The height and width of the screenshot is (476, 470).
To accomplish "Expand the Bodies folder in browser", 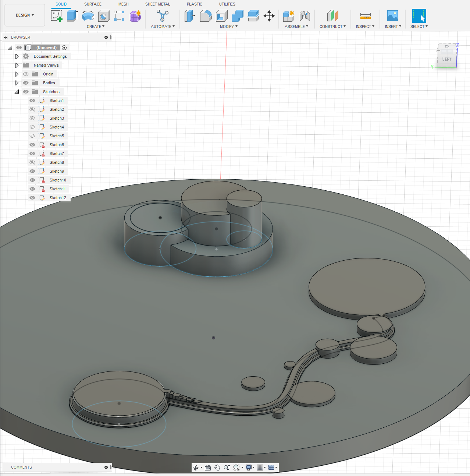I will click(17, 83).
